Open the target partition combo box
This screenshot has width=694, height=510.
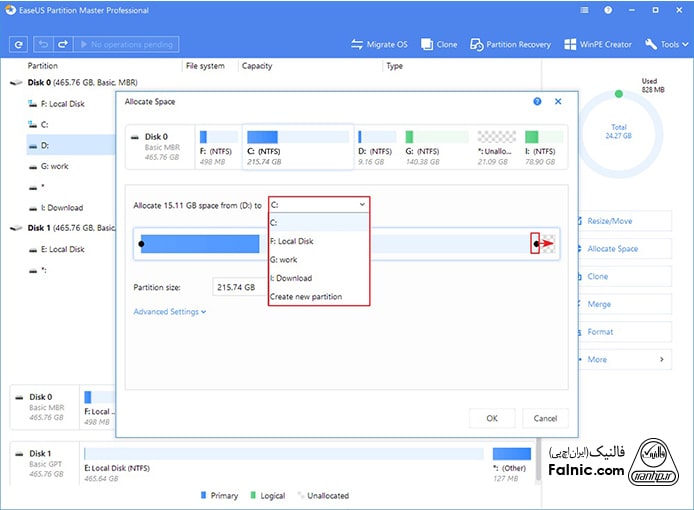coord(319,204)
